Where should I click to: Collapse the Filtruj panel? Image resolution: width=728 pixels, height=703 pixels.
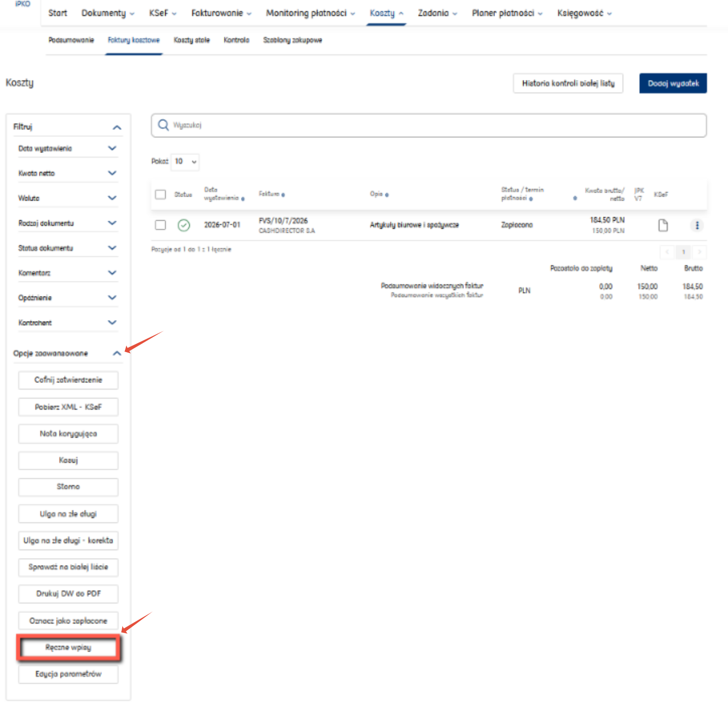117,127
